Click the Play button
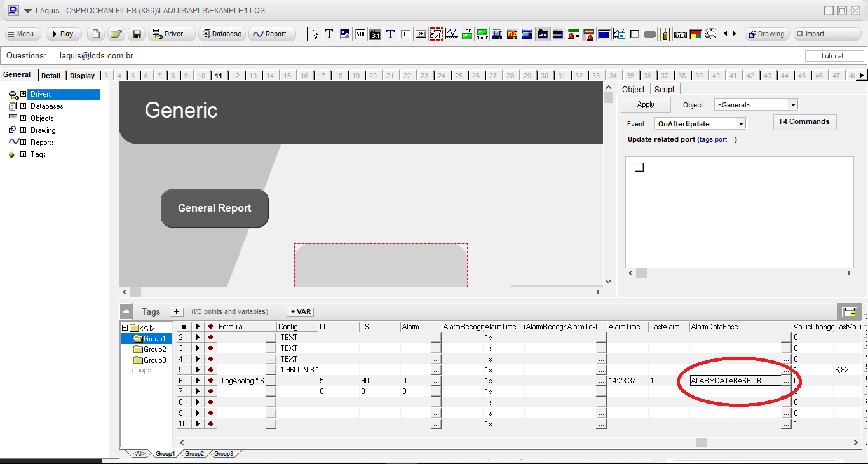The image size is (868, 464). (x=62, y=34)
